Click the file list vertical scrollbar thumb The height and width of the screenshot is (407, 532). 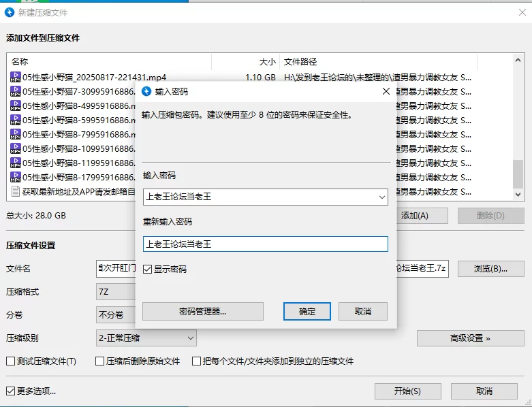point(518,174)
